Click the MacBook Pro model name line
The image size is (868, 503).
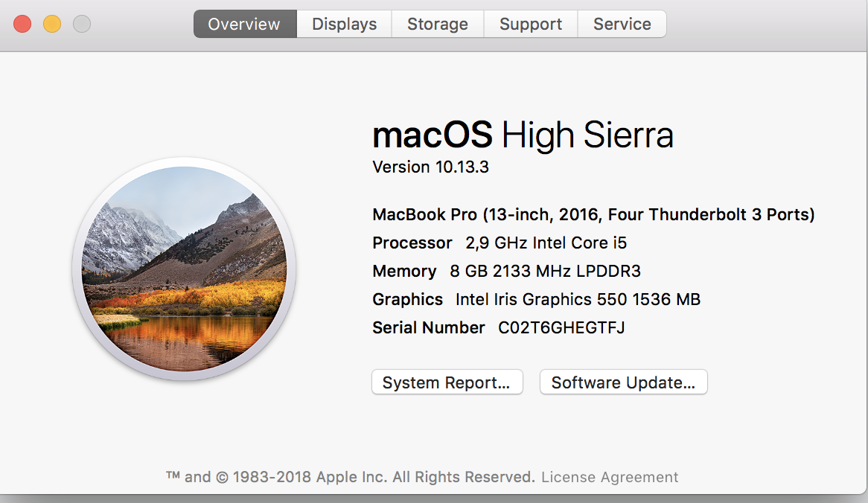click(593, 215)
